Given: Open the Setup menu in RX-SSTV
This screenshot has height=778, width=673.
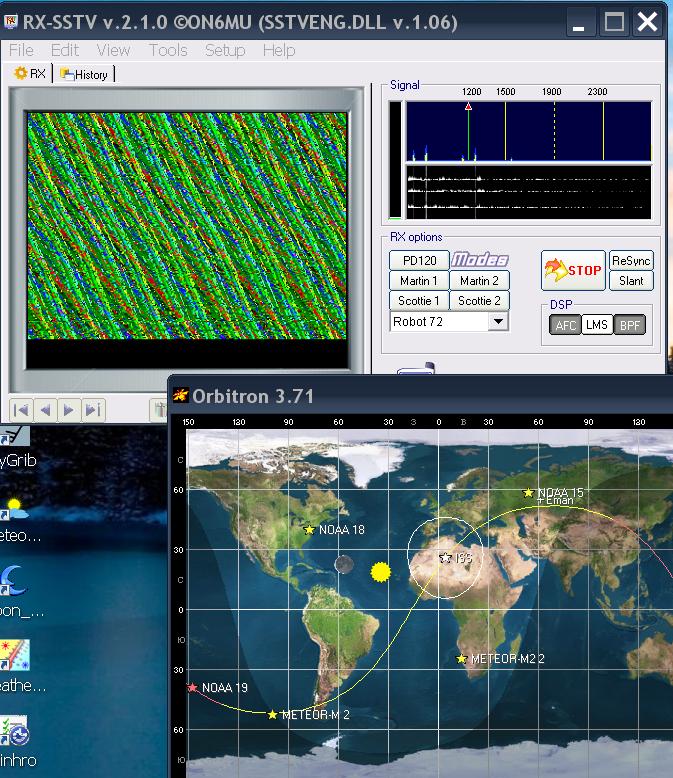Looking at the screenshot, I should pyautogui.click(x=225, y=50).
